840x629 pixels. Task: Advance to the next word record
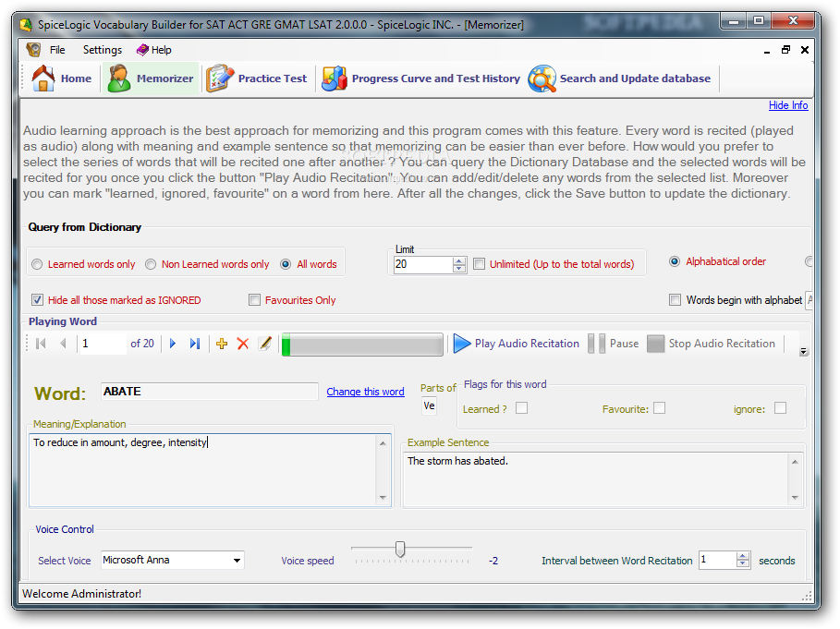coord(173,344)
